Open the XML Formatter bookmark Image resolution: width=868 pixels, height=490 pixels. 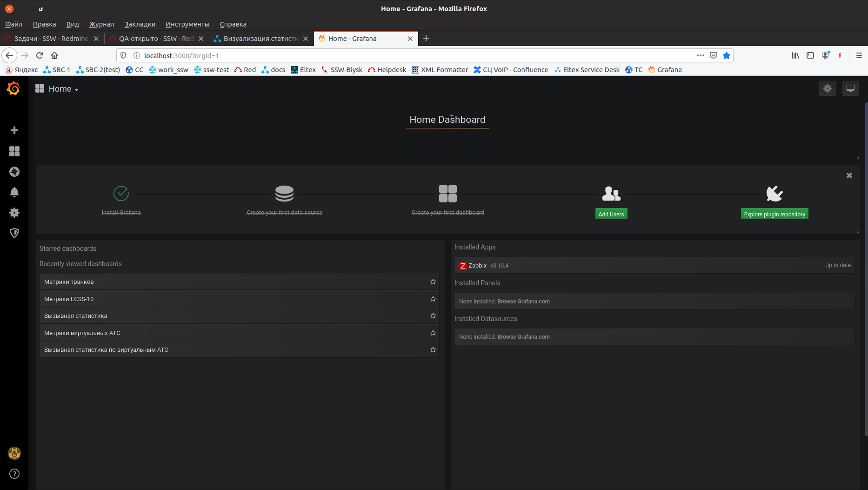[x=440, y=70]
